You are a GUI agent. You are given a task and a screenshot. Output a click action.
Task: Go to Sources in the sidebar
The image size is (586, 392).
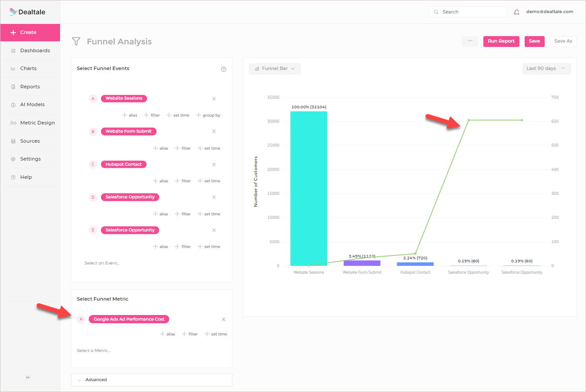[x=30, y=141]
